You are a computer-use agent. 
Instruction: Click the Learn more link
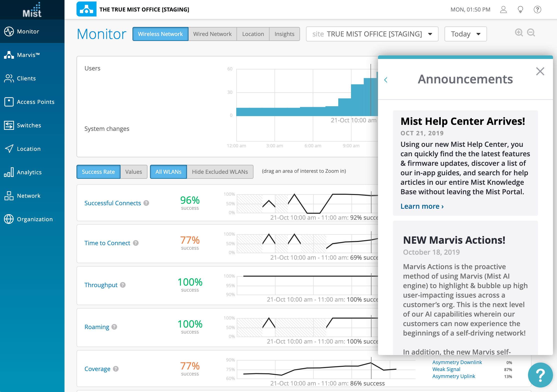pos(422,206)
